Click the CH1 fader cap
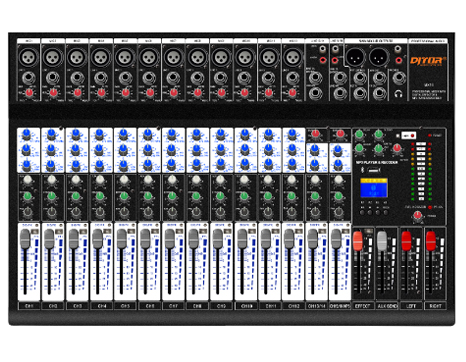 tap(25, 239)
